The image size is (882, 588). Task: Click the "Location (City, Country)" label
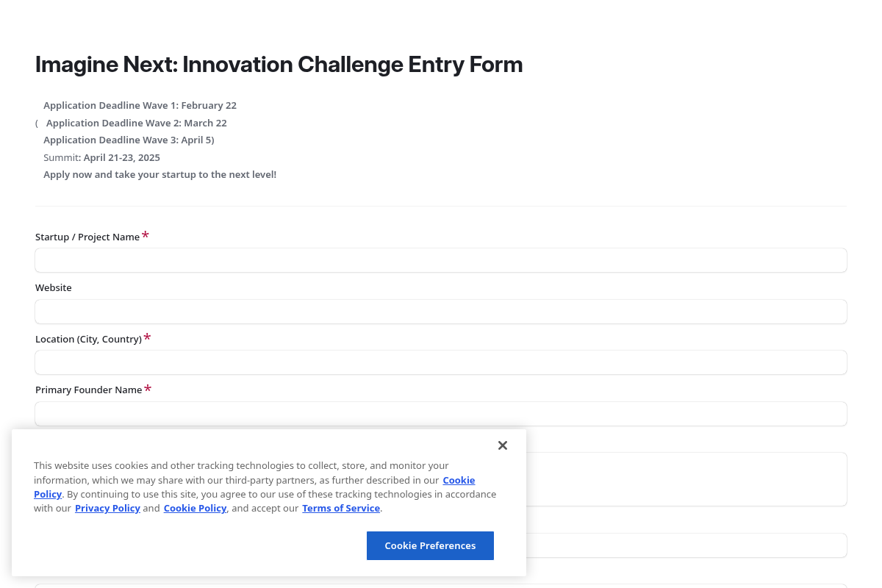(x=88, y=340)
